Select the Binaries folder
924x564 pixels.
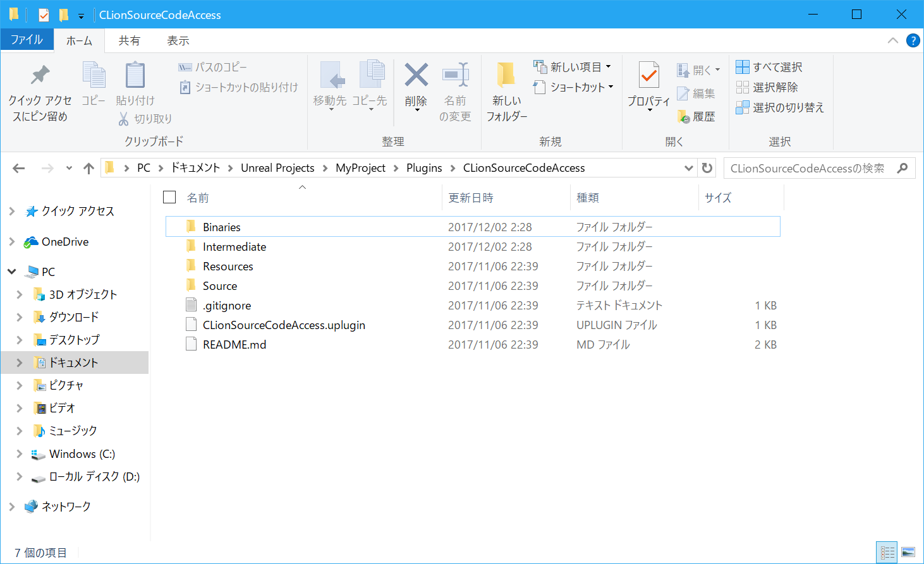[x=473, y=227]
